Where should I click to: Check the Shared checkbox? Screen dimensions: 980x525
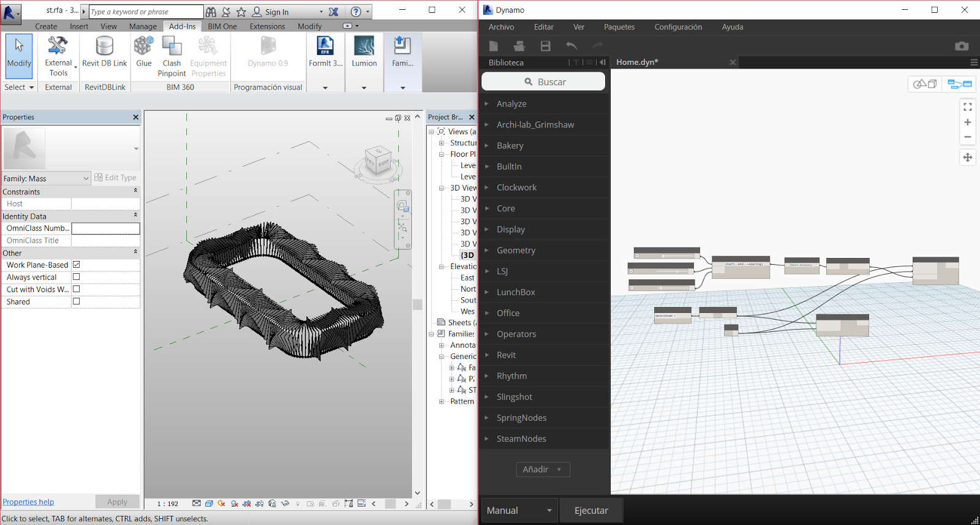77,301
